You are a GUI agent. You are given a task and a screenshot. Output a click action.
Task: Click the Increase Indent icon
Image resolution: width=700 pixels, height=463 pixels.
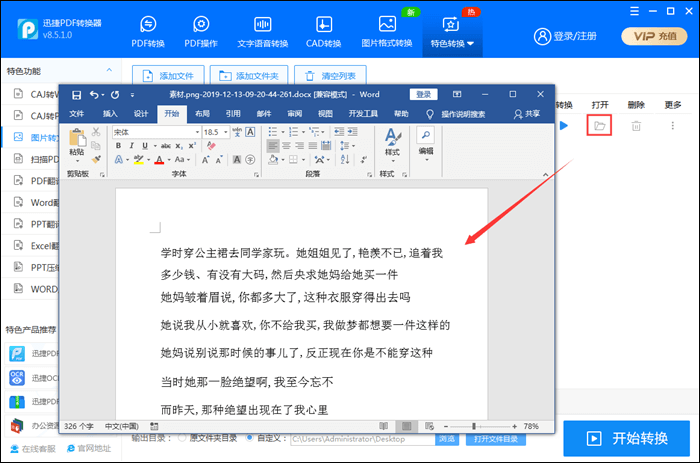coord(353,132)
